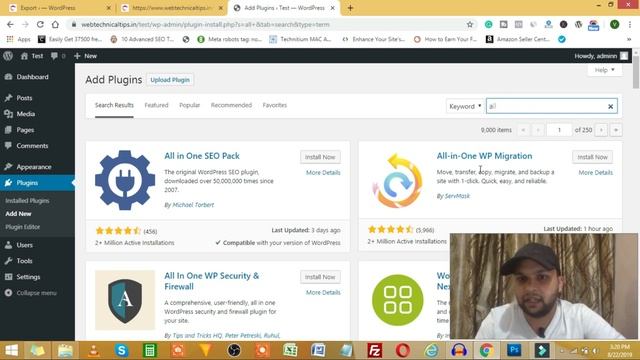Open the Test site home link
This screenshot has width=640, height=360.
tap(32, 56)
